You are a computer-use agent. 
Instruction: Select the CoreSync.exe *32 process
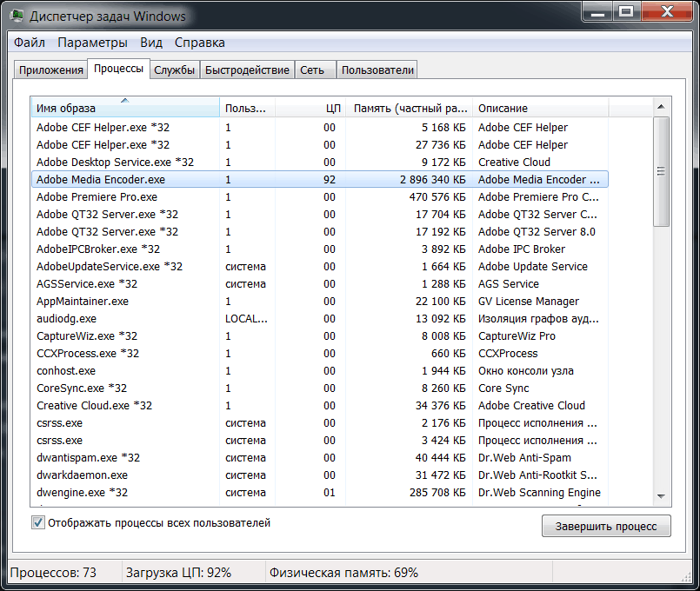[320, 388]
